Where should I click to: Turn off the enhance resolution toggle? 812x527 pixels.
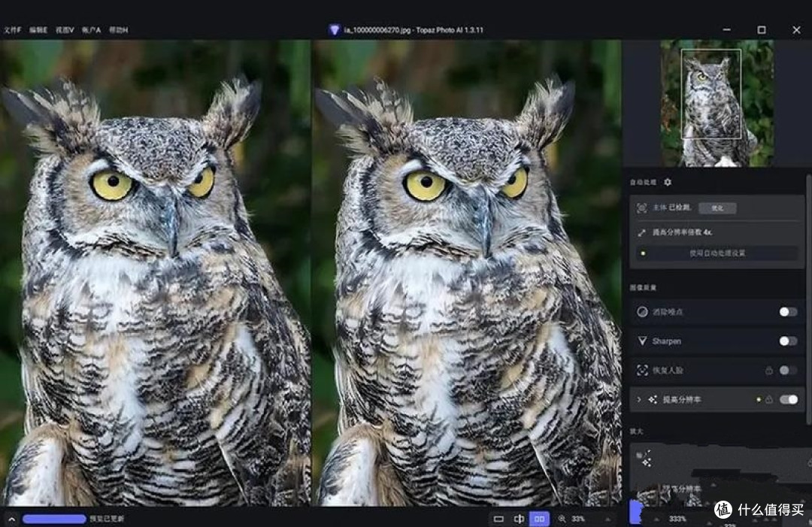[x=788, y=400]
